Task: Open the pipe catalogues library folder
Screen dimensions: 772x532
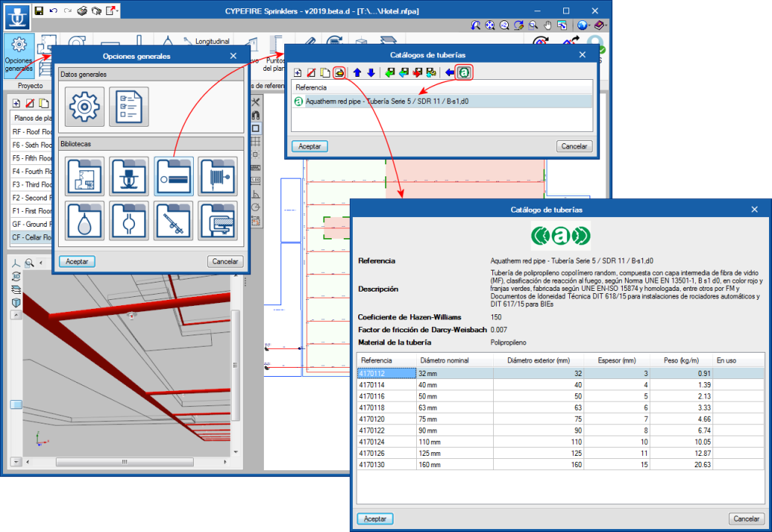Action: pos(173,176)
